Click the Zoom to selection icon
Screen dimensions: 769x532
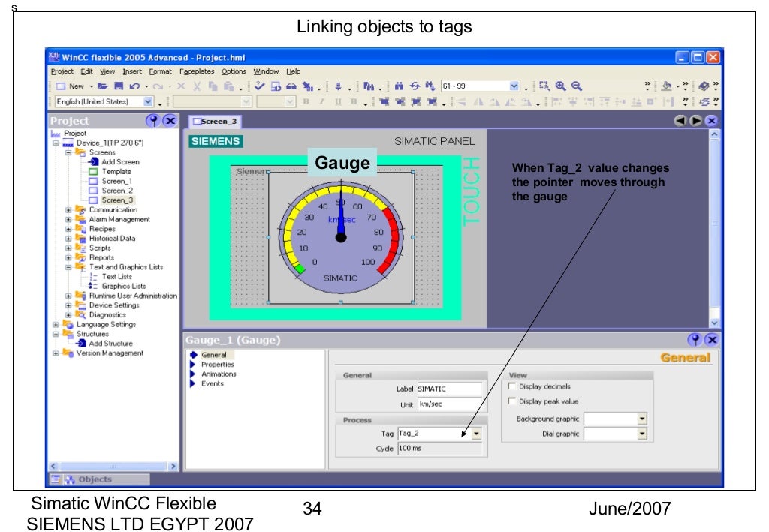point(544,86)
